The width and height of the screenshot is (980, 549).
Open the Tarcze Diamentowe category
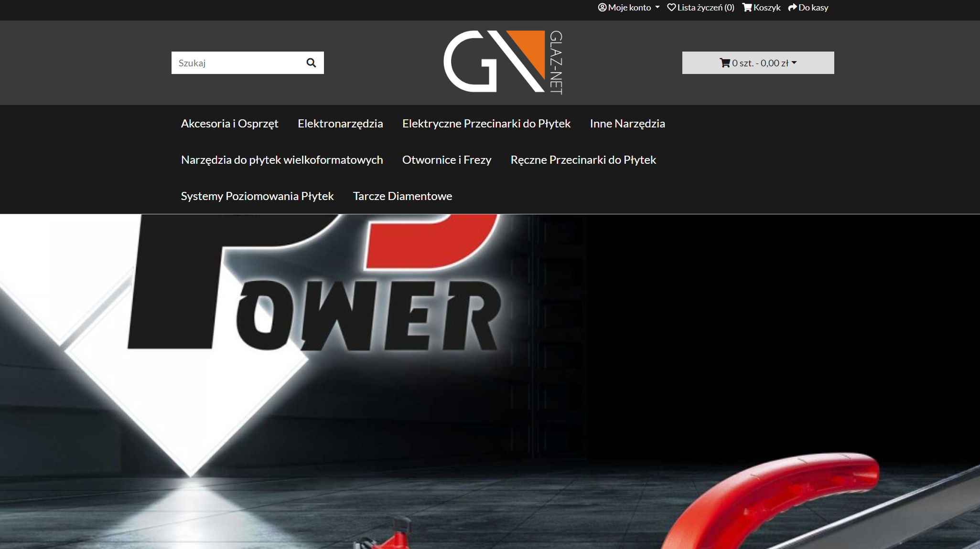pos(402,196)
